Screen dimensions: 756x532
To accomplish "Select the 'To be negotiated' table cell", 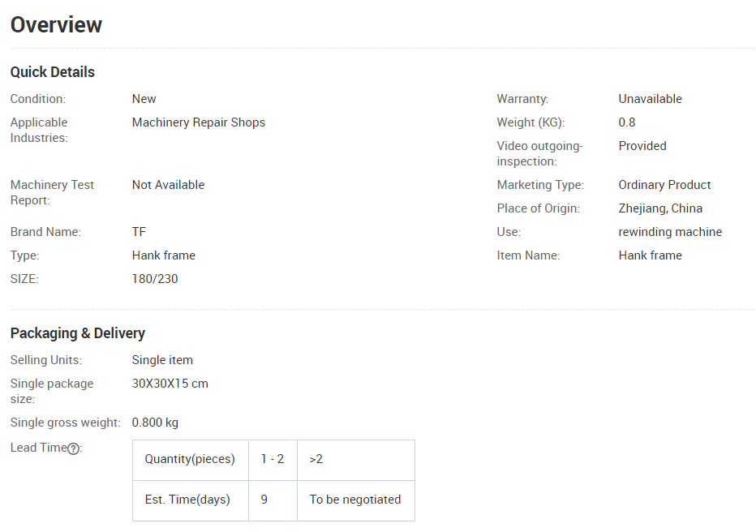I will [x=356, y=500].
